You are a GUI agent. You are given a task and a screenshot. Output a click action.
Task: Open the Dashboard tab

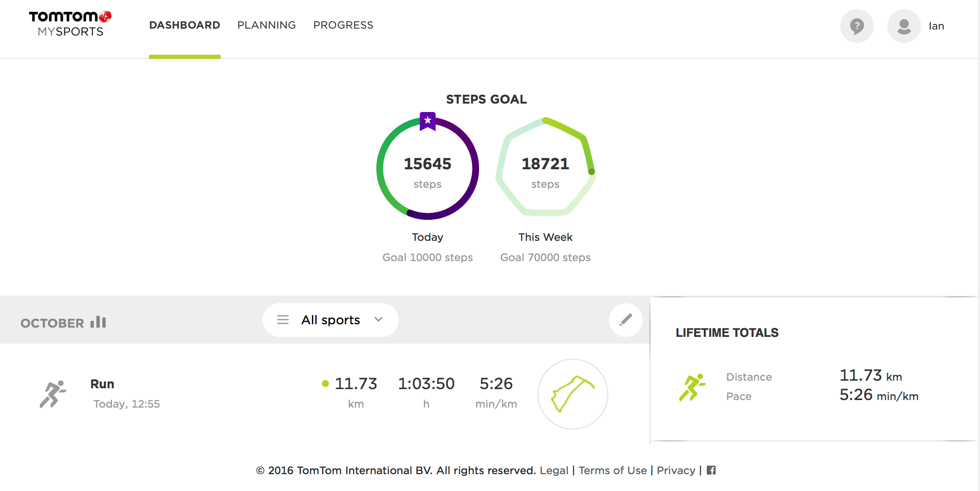click(184, 25)
